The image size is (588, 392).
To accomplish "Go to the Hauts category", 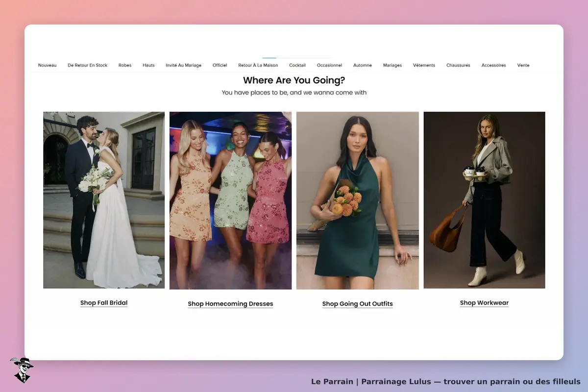I will pyautogui.click(x=148, y=65).
